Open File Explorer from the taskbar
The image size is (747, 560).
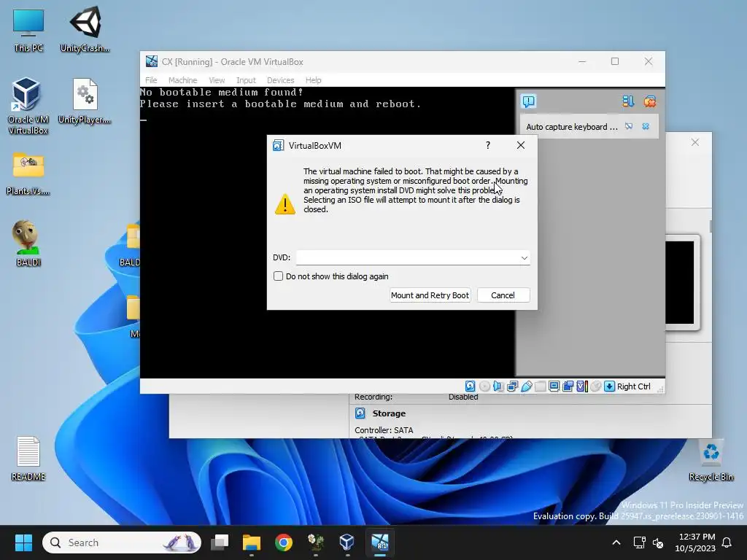coord(252,542)
